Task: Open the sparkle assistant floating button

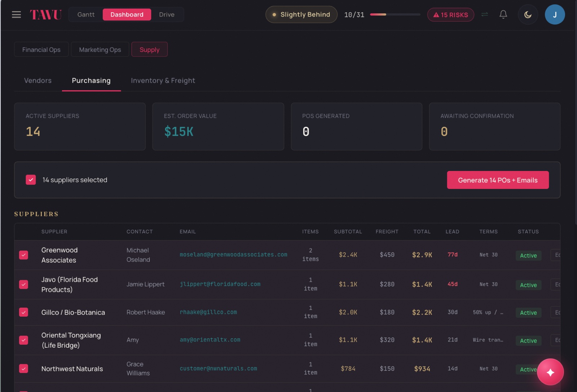Action: pyautogui.click(x=550, y=372)
